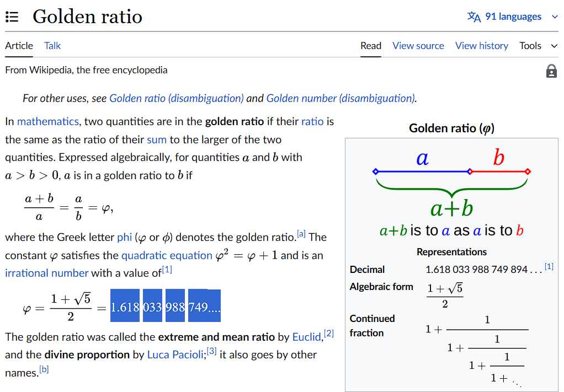This screenshot has height=392, width=564.
Task: Switch to the Talk tab
Action: (x=52, y=46)
